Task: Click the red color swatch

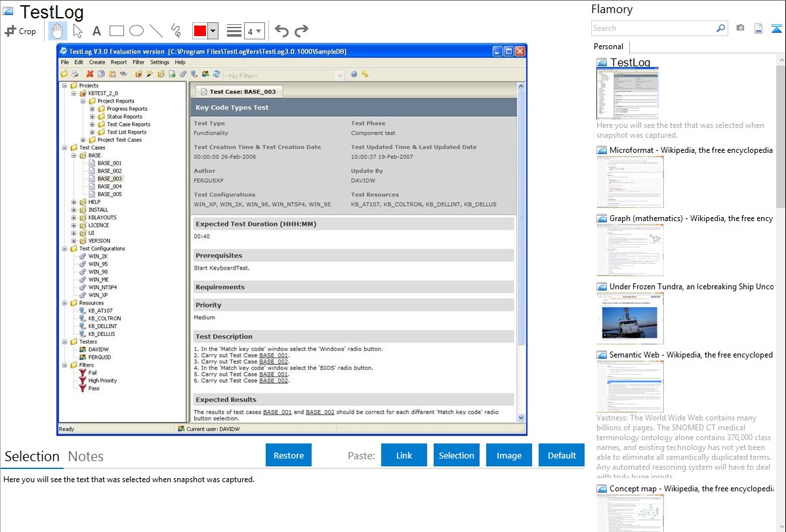Action: (x=200, y=31)
